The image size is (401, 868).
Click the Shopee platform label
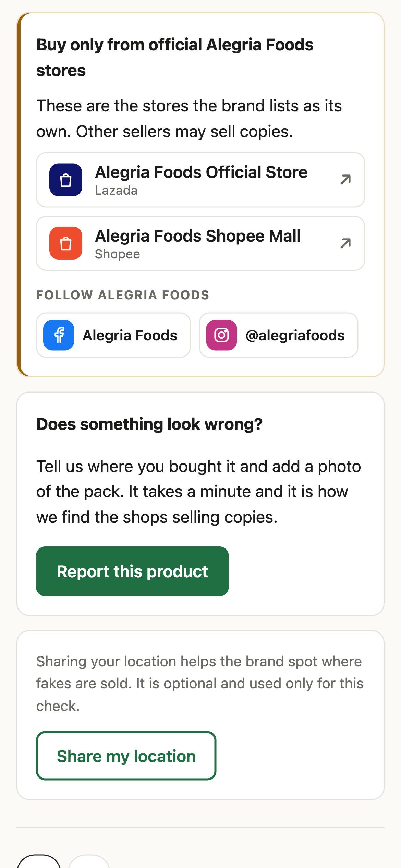tap(118, 254)
